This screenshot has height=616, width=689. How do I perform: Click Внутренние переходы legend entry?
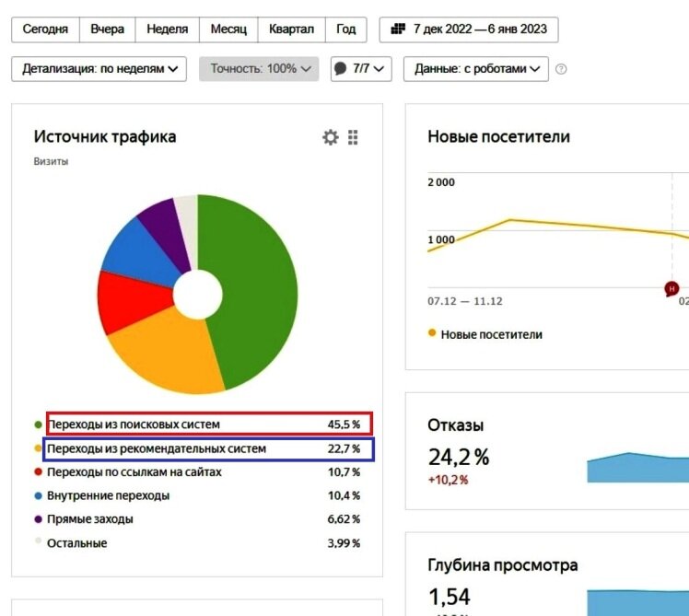(x=108, y=495)
